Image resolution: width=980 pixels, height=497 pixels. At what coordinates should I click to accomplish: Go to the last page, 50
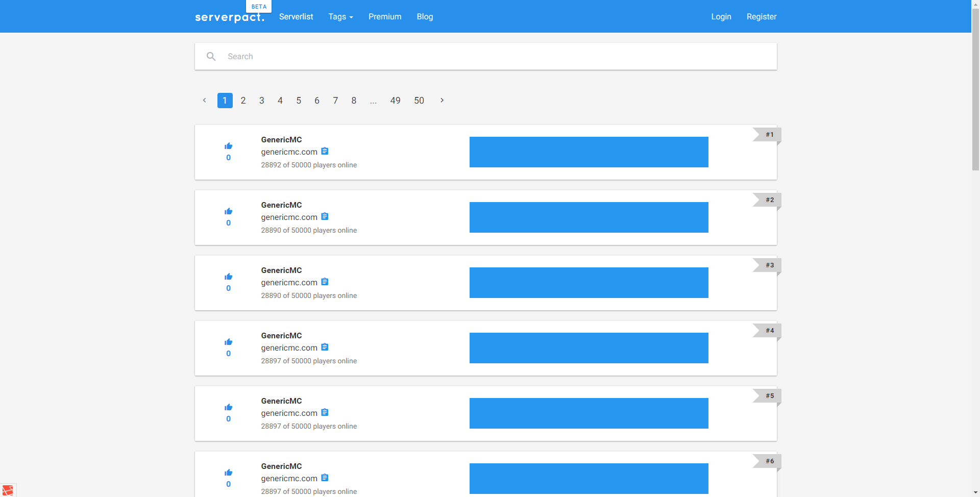click(x=419, y=101)
